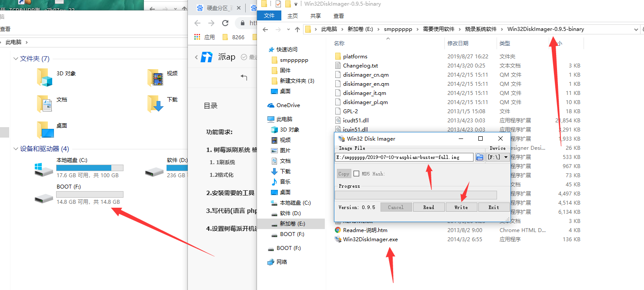Switch to the 查看 ribbon tab

point(339,16)
